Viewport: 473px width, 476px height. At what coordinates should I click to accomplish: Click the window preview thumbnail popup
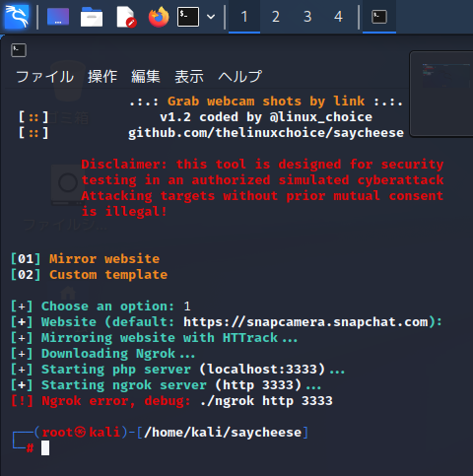[441, 94]
